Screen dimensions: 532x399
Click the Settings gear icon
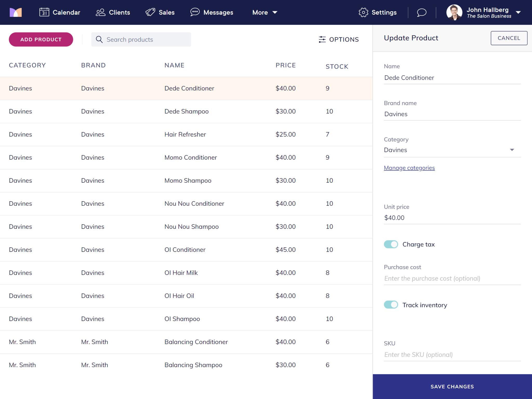[x=363, y=12]
